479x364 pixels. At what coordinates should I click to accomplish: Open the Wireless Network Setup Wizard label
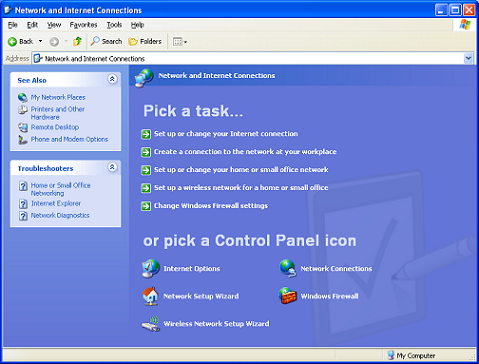click(x=216, y=324)
